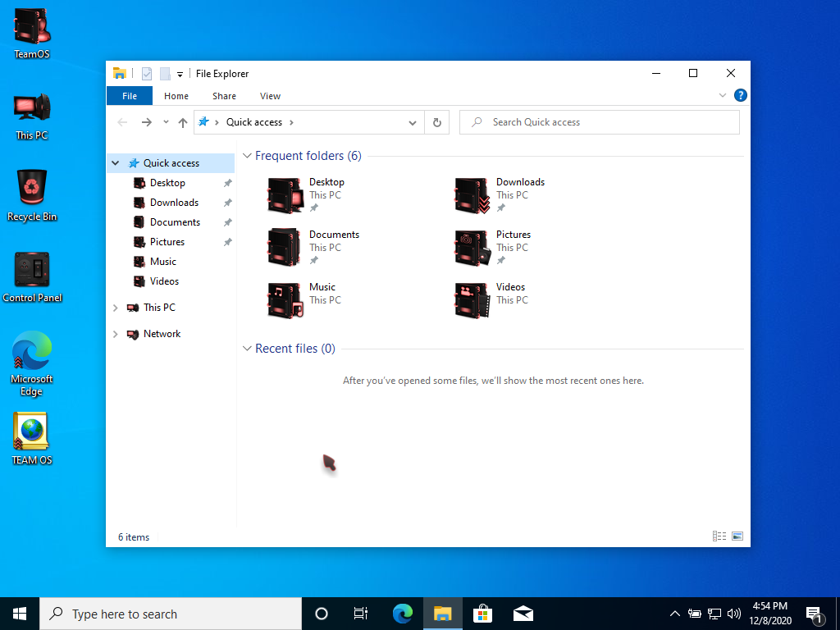Screen dimensions: 840x630
Task: Open the Windows Start menu
Action: [20, 614]
